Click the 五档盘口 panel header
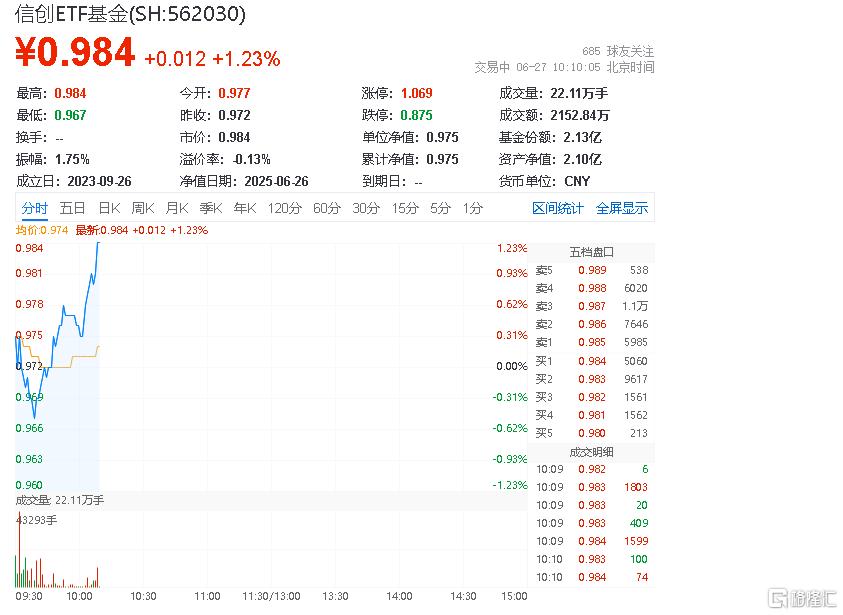 (591, 252)
